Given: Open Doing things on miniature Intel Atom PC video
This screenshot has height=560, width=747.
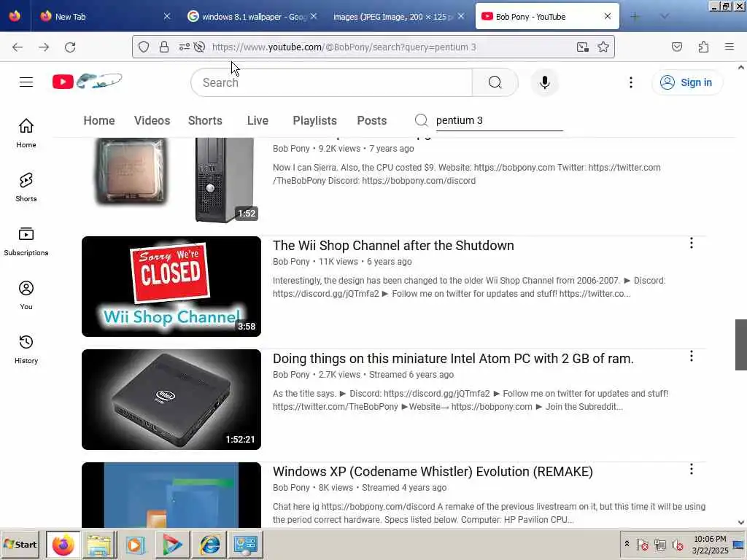Looking at the screenshot, I should click(x=453, y=359).
